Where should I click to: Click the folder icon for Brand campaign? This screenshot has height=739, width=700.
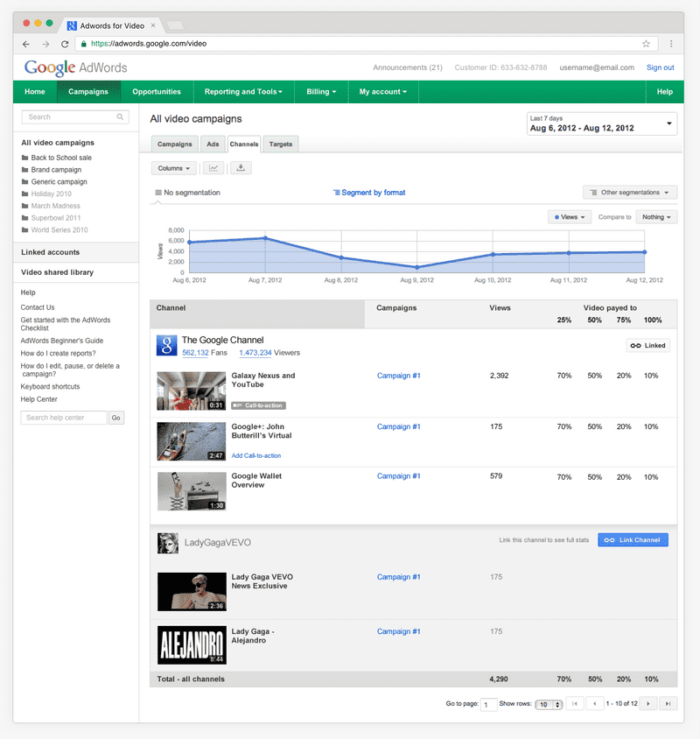[x=25, y=170]
